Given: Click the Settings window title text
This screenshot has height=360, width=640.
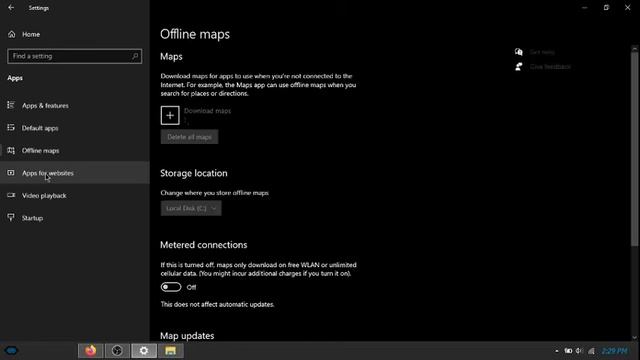Looking at the screenshot, I should point(39,8).
